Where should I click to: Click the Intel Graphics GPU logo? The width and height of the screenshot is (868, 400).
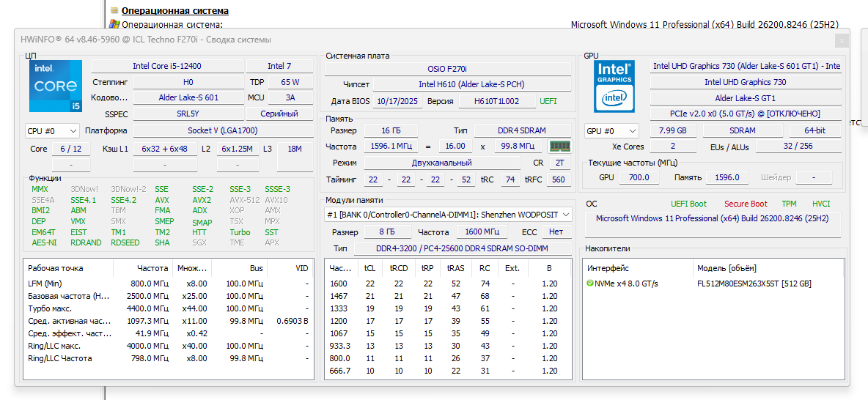[614, 86]
